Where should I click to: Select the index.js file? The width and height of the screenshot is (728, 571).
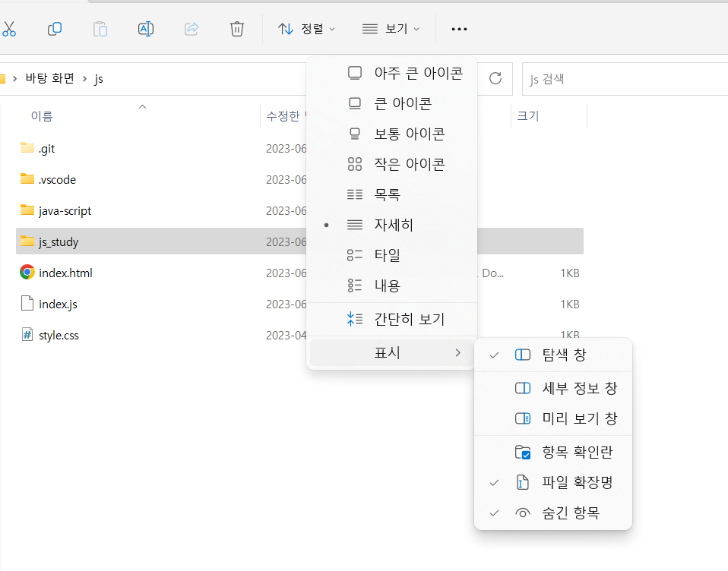click(x=58, y=304)
